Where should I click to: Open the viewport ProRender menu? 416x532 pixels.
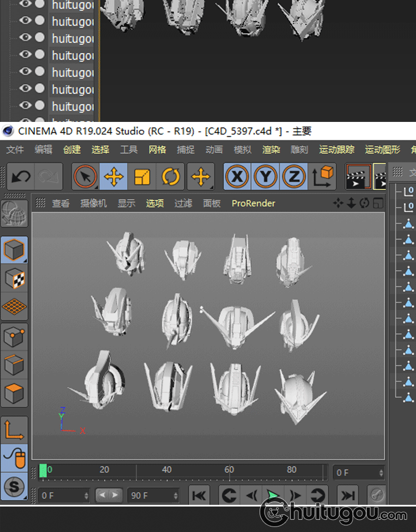coord(253,203)
